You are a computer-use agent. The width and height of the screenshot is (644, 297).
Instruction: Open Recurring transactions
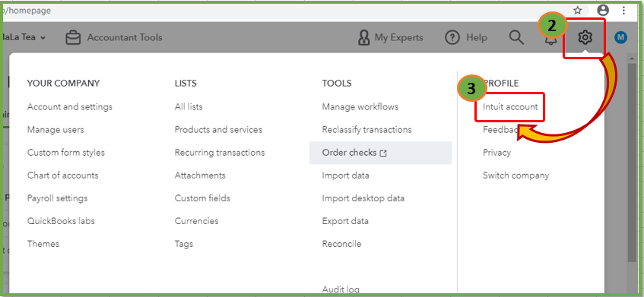(x=220, y=153)
